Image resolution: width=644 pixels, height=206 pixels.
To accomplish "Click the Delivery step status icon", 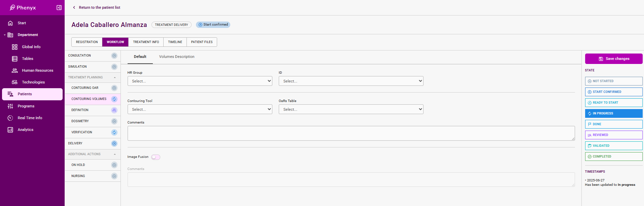I will click(x=114, y=144).
